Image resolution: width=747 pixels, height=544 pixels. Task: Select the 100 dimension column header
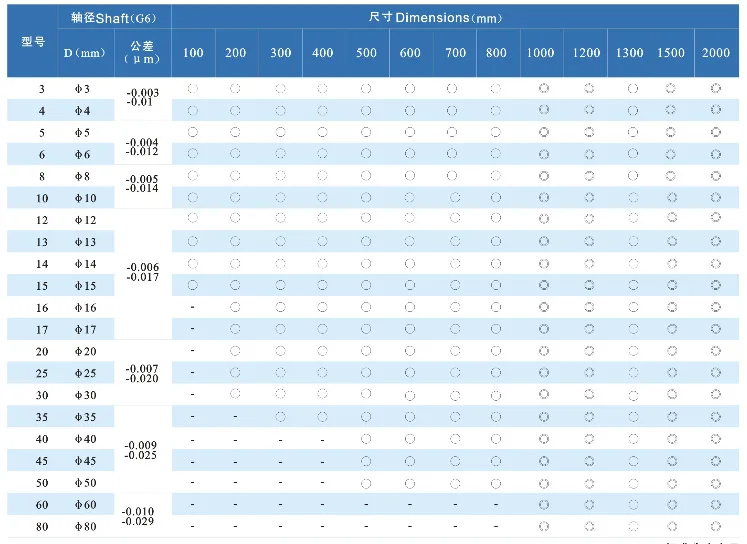pos(193,53)
